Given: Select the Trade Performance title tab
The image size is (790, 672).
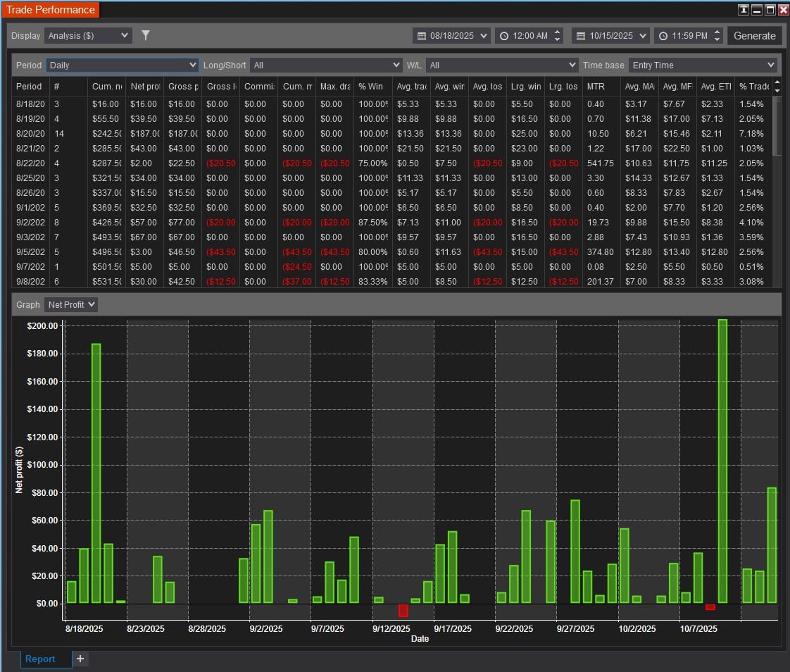Looking at the screenshot, I should [x=50, y=10].
